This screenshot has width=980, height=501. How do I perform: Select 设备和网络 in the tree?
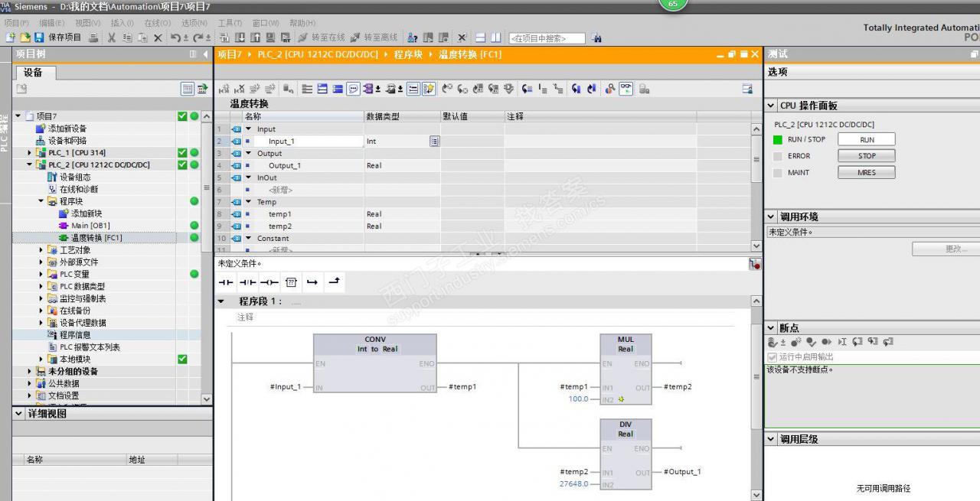67,141
